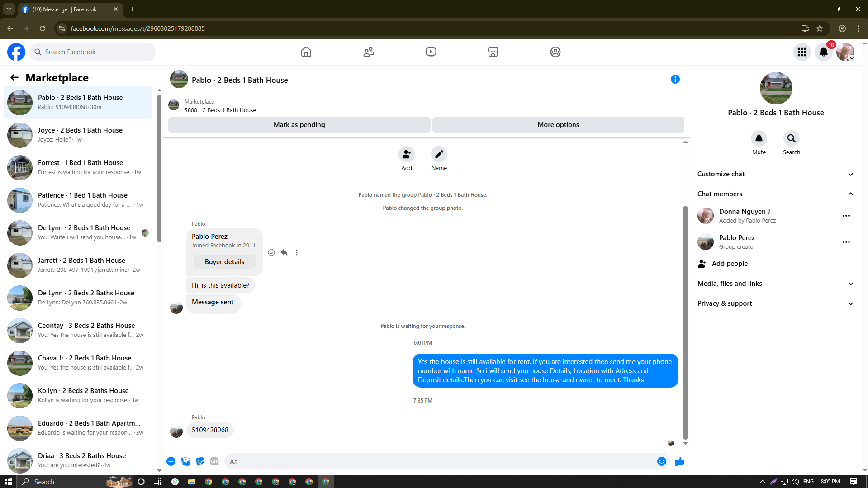This screenshot has height=488, width=868.
Task: Open options for Pablo Perez member
Action: pos(846,242)
